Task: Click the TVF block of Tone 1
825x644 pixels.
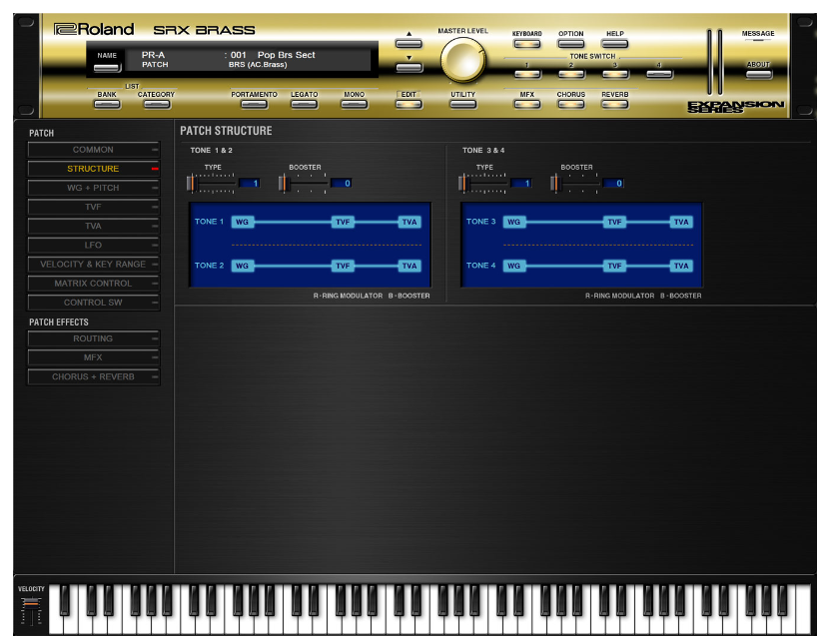Action: point(343,222)
